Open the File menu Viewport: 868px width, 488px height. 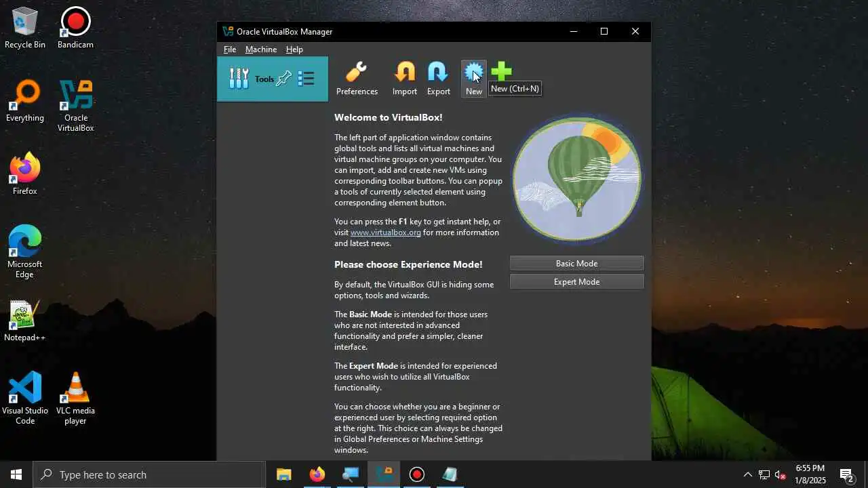pyautogui.click(x=230, y=49)
